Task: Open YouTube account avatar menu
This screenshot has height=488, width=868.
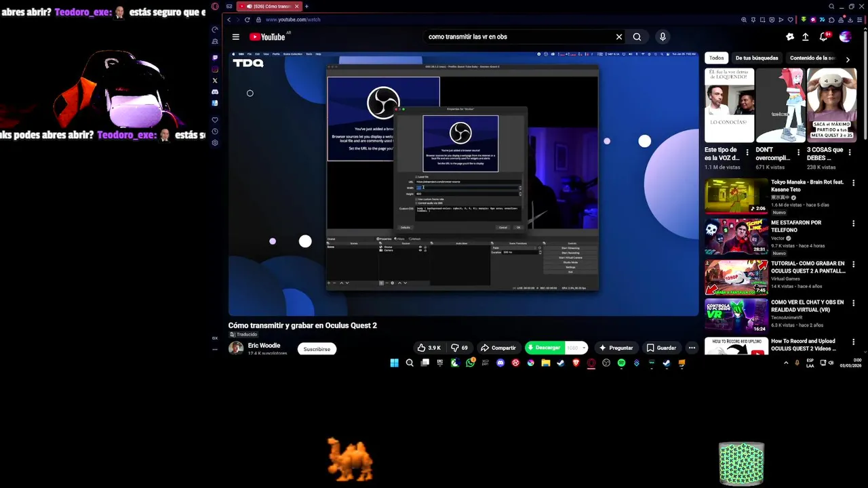Action: coord(845,37)
